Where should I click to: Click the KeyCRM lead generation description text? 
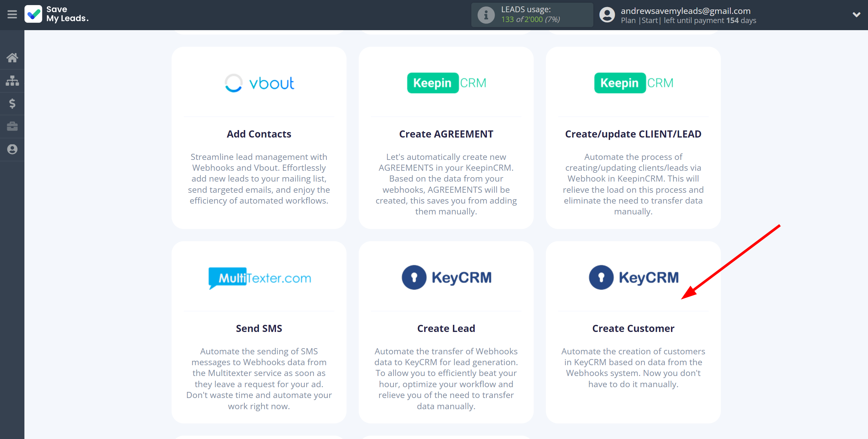click(446, 379)
